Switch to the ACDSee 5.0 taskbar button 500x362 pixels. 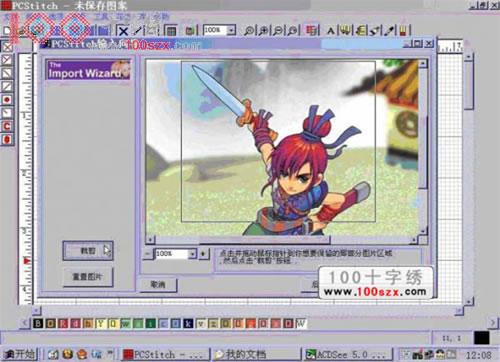point(348,354)
